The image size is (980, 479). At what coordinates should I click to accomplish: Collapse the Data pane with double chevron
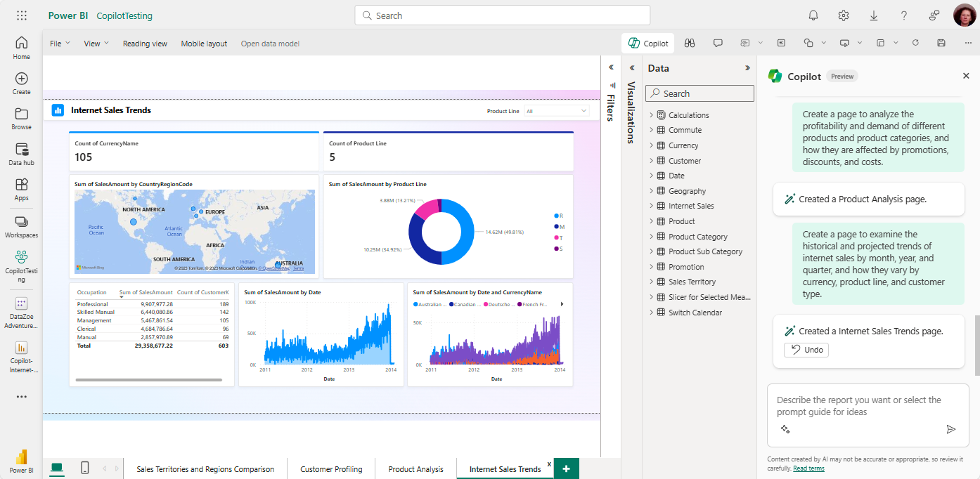(747, 68)
